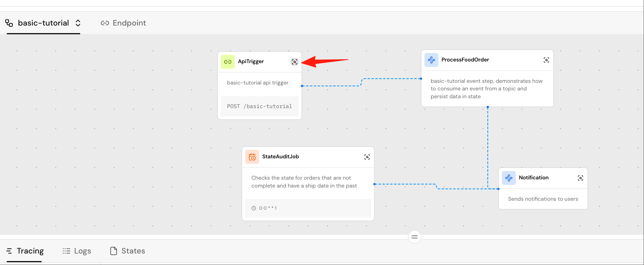Select the StateAuditJob node title

point(280,157)
